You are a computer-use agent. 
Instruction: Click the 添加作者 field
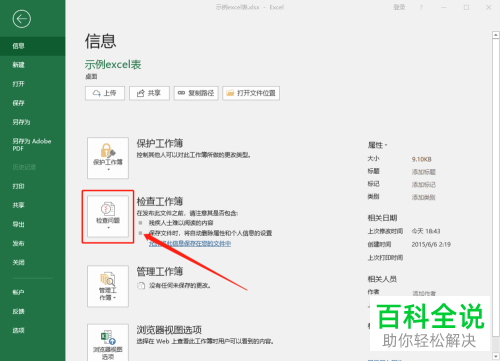[x=424, y=293]
